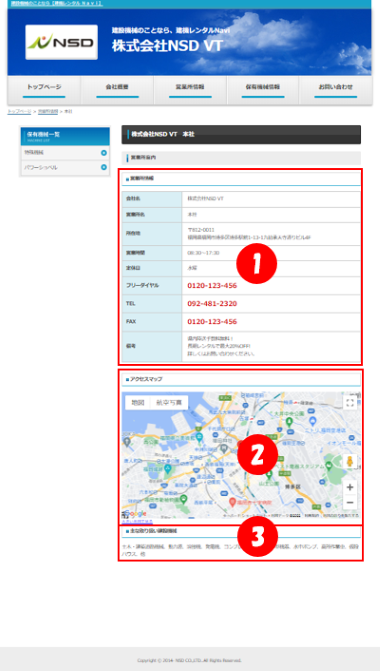This screenshot has height=671, width=380.
Task: Open the お問い合わせ navigation tab
Action: (335, 90)
